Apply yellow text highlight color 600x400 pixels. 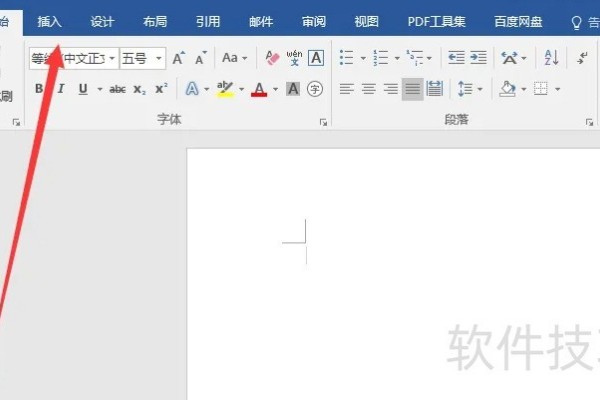225,89
